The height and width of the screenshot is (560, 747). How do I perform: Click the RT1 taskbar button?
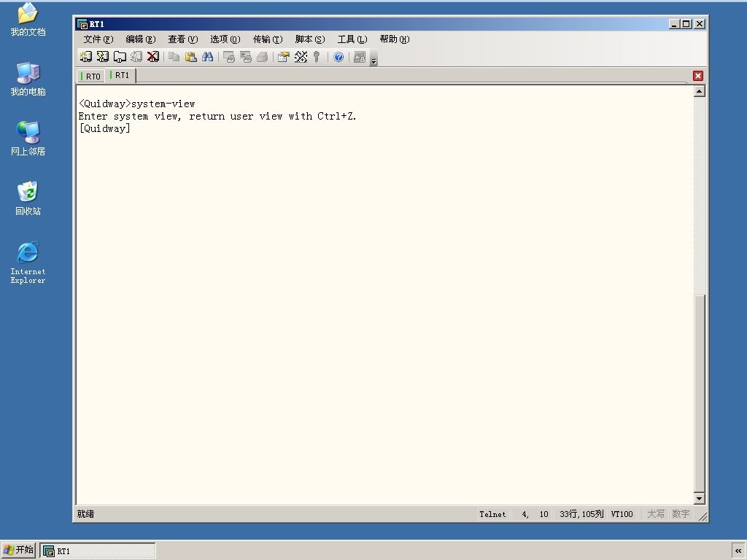click(98, 551)
